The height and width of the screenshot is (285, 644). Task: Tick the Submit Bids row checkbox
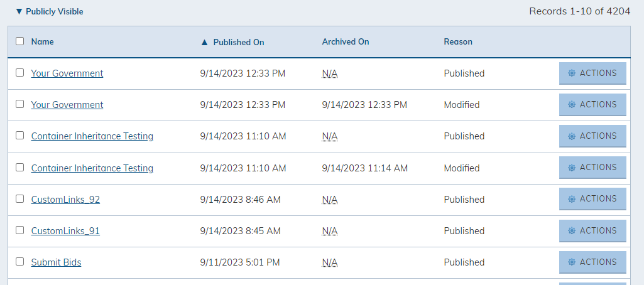coord(19,261)
